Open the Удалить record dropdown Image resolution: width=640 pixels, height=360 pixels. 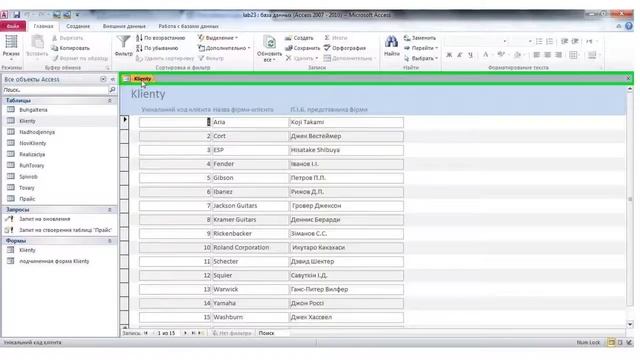(x=302, y=58)
